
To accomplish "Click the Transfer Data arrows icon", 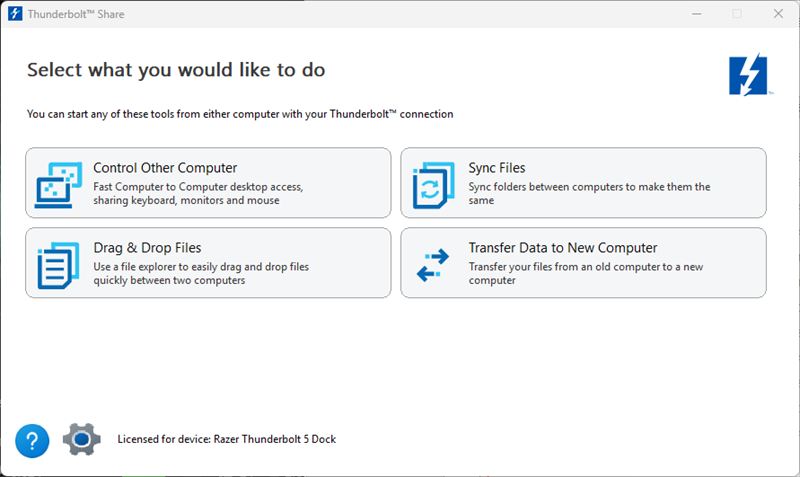I will [434, 263].
